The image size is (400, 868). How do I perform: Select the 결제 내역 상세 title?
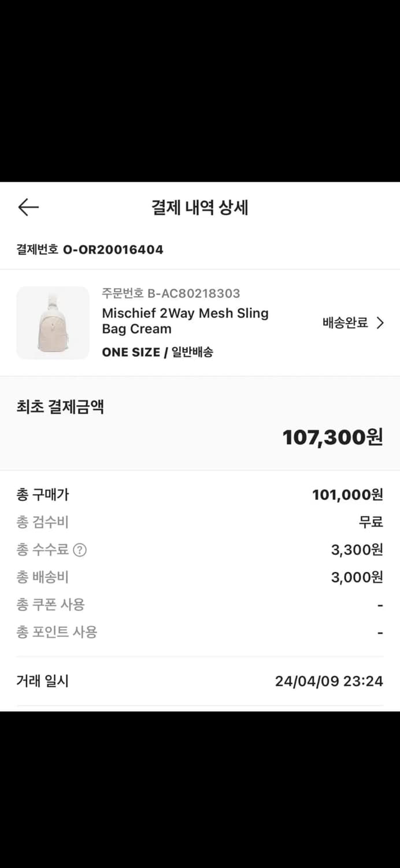[200, 208]
